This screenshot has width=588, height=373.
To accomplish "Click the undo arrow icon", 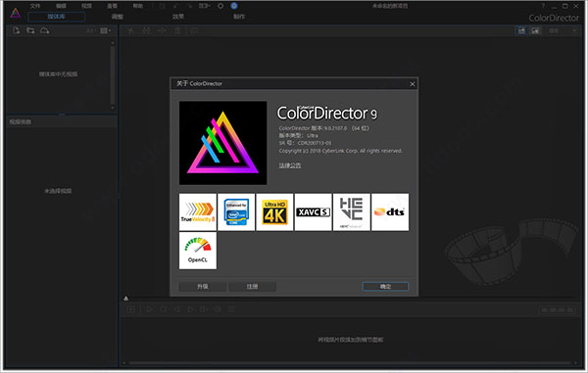I will tap(175, 6).
